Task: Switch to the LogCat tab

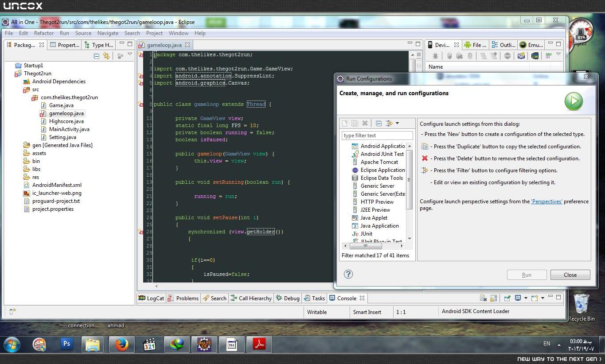Action: (x=151, y=298)
